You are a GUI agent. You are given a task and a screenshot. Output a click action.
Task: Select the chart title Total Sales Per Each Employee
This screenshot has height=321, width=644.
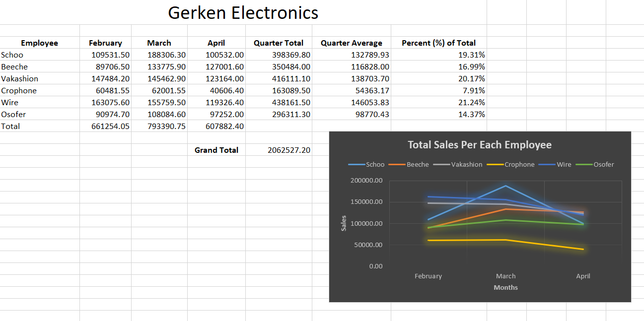point(479,145)
